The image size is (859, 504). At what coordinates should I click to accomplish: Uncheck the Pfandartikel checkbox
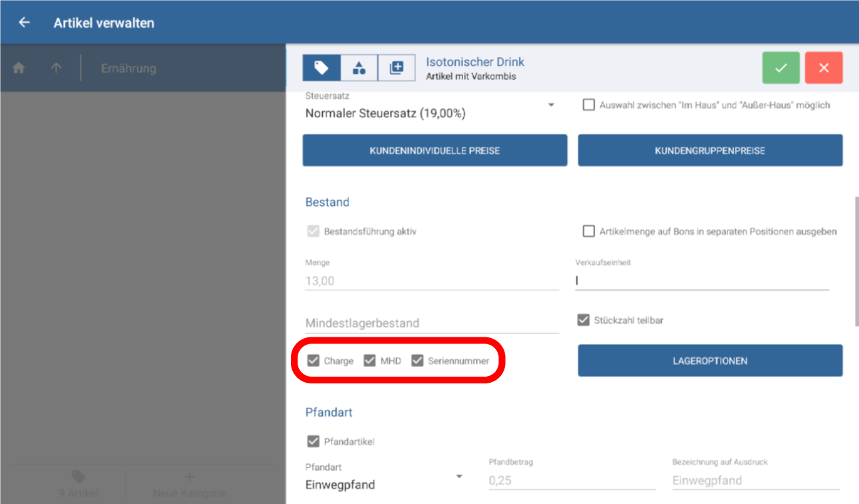[313, 442]
